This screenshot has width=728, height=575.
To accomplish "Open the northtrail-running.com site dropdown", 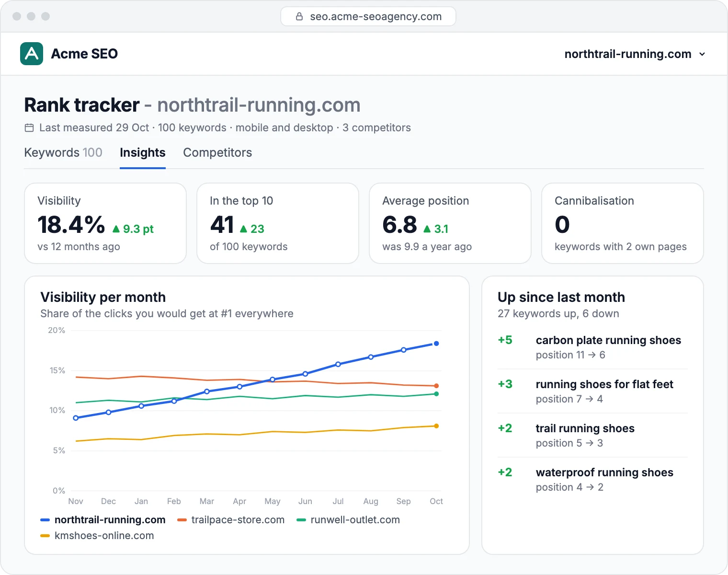I will point(635,54).
